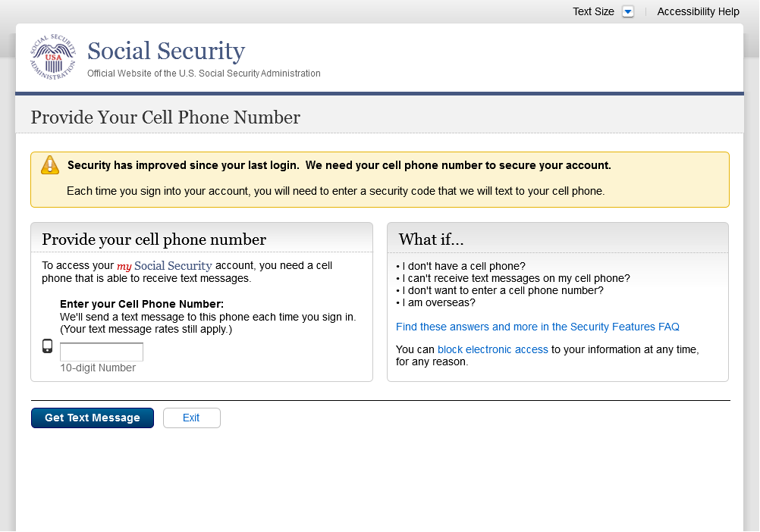The image size is (760, 532).
Task: Open Accessibility Help
Action: (x=698, y=11)
